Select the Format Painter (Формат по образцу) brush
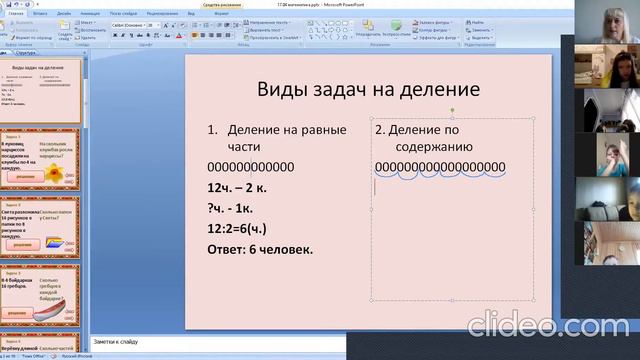This screenshot has width=640, height=360. [x=13, y=38]
